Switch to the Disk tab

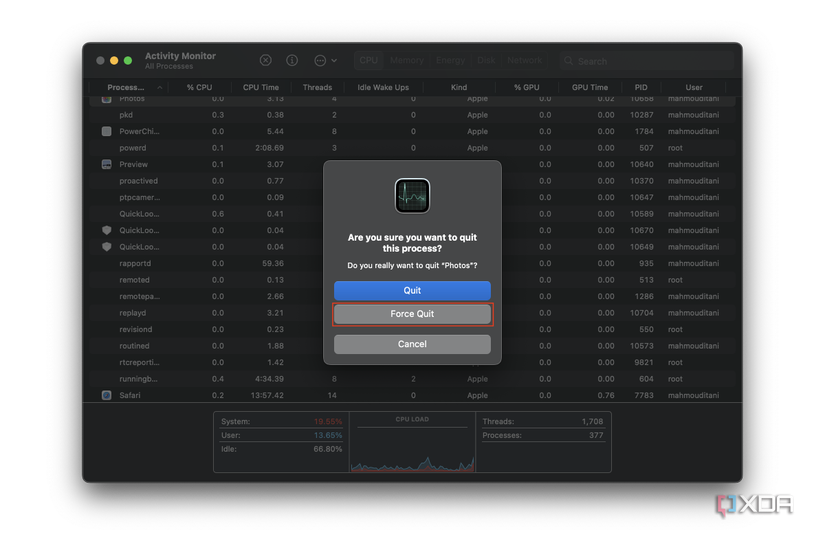tap(486, 61)
